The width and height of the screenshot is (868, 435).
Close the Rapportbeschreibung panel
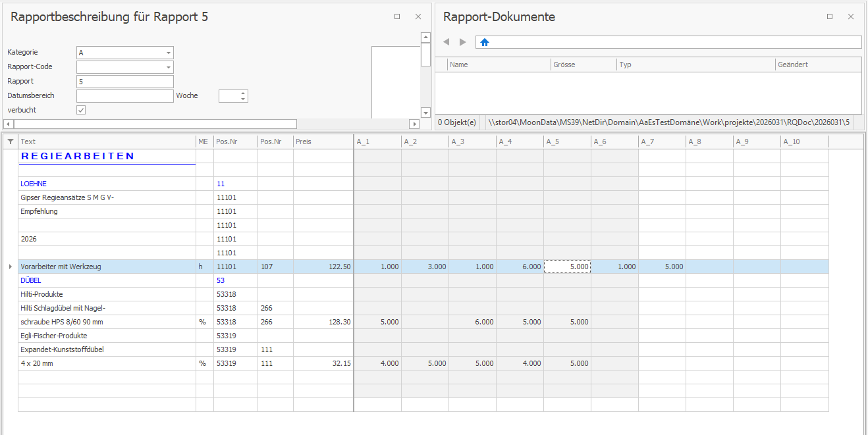coord(418,16)
